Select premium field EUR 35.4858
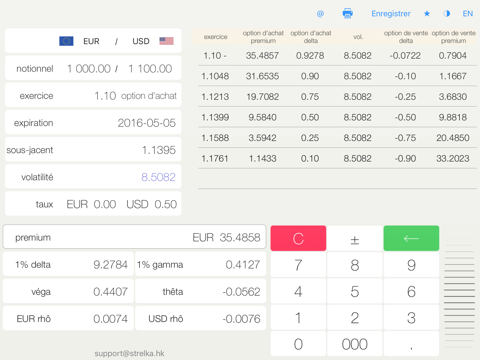The image size is (480, 360). point(134,237)
